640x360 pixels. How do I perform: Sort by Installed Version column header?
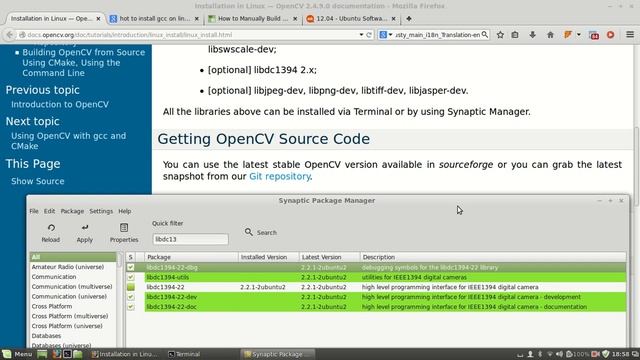(269, 257)
